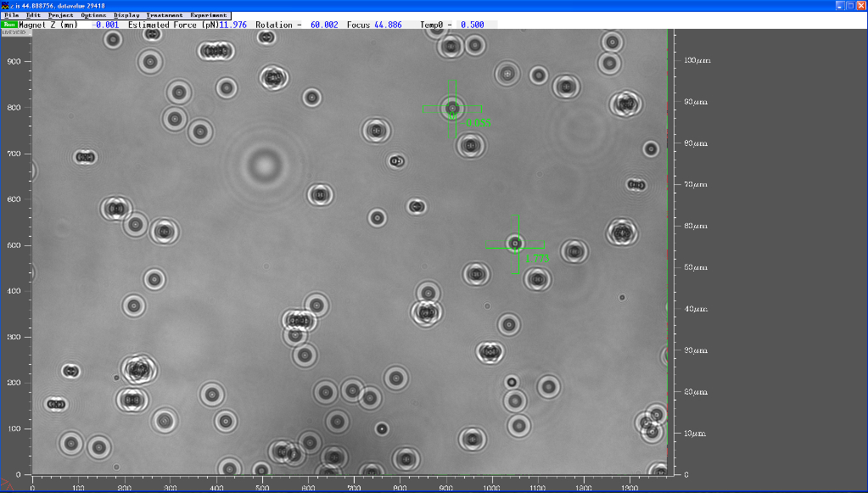The width and height of the screenshot is (868, 493).
Task: Click the application icon in title bar
Action: [x=6, y=5]
